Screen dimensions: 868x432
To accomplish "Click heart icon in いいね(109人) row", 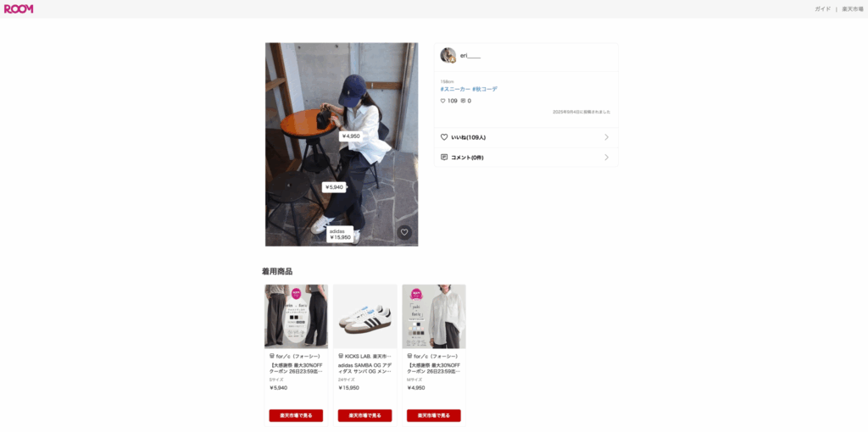I will (x=444, y=137).
